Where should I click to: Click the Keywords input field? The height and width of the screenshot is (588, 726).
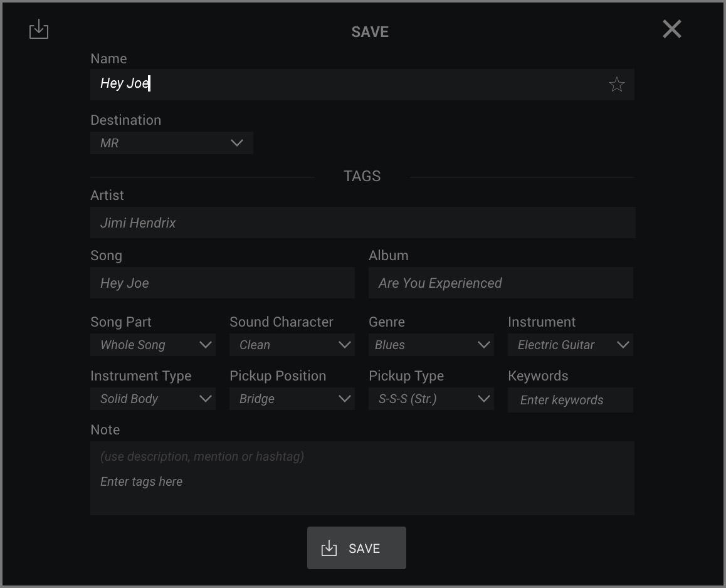(x=570, y=400)
